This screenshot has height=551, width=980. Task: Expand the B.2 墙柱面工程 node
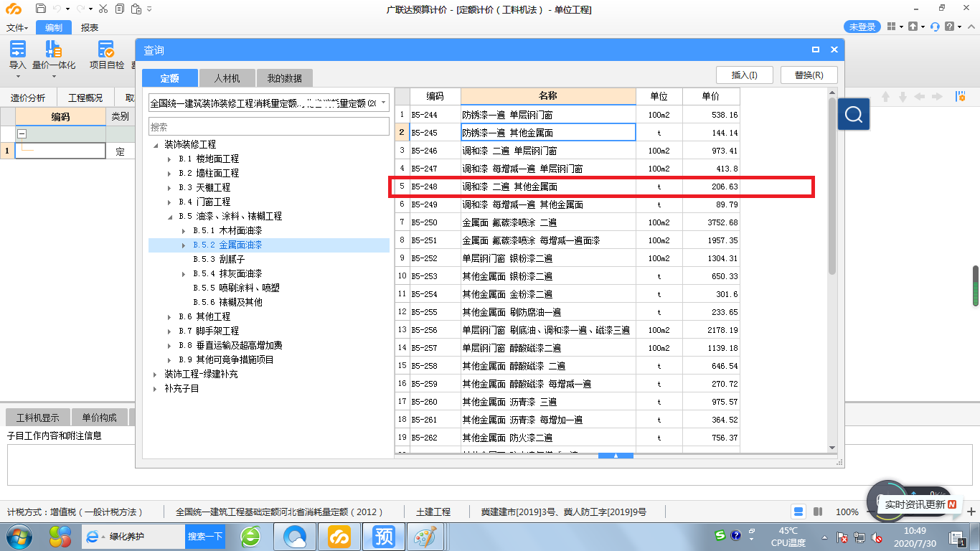[x=170, y=174]
